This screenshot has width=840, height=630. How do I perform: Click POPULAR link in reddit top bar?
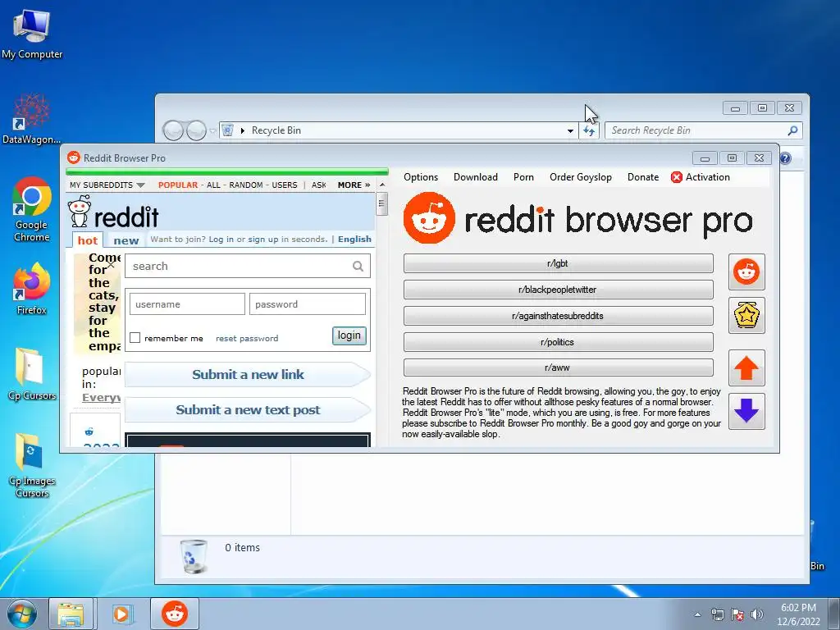tap(178, 185)
